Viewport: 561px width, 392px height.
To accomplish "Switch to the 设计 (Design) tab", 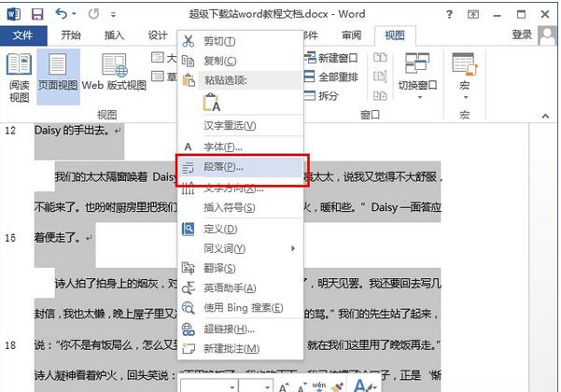I will click(x=158, y=35).
